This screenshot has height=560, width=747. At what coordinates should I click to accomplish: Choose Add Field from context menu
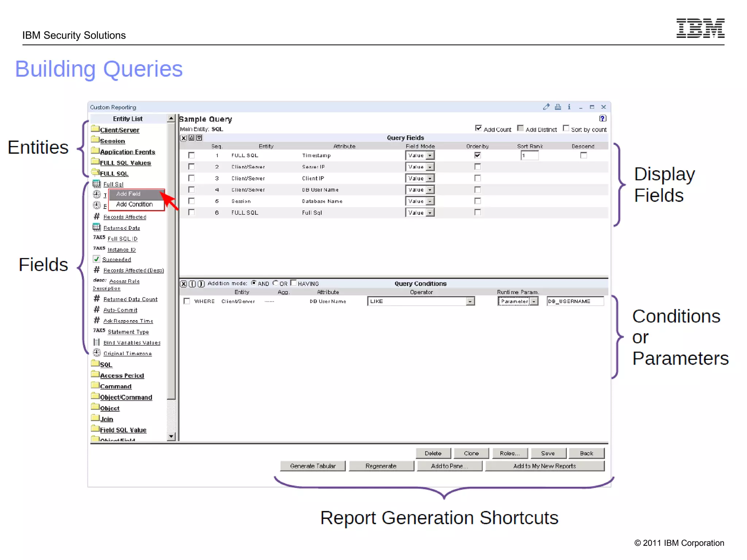click(137, 194)
